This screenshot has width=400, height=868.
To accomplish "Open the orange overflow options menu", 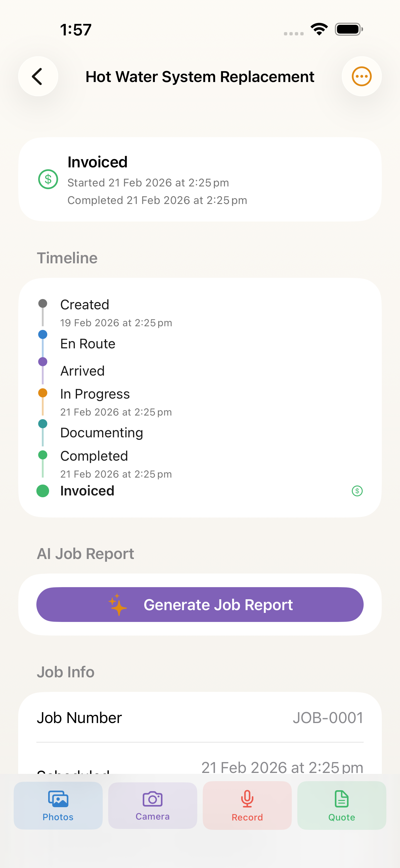I will (x=362, y=77).
